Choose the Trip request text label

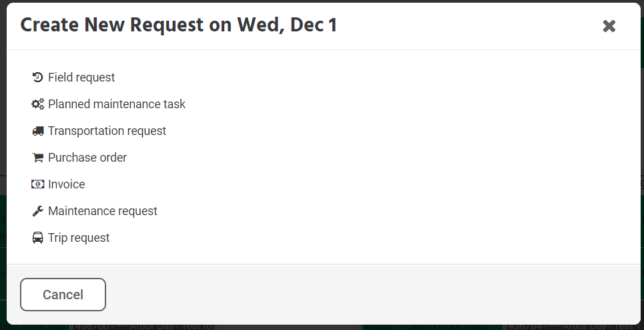coord(79,238)
